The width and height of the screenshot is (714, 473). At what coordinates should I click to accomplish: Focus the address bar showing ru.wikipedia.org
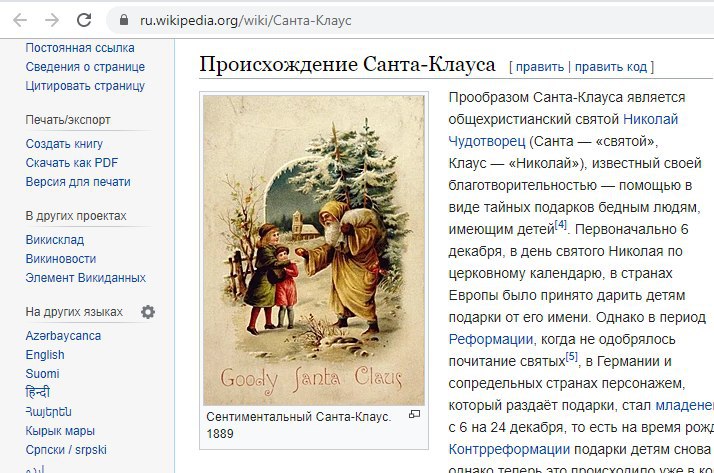[410, 20]
